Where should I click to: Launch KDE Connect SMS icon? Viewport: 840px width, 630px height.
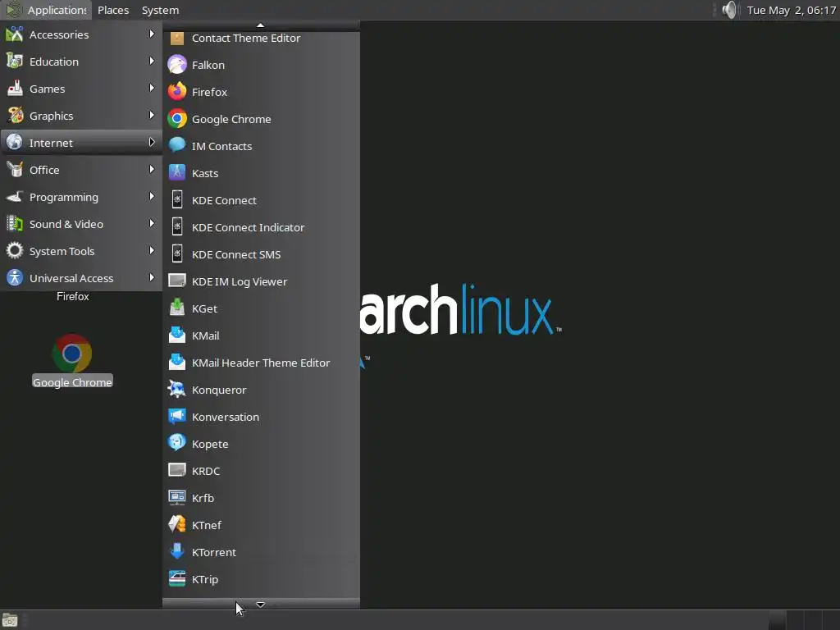pyautogui.click(x=177, y=254)
